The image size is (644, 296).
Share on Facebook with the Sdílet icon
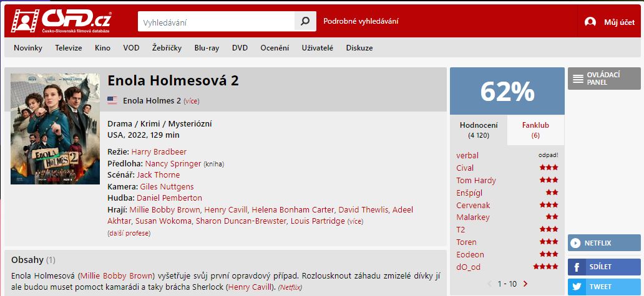pos(577,267)
